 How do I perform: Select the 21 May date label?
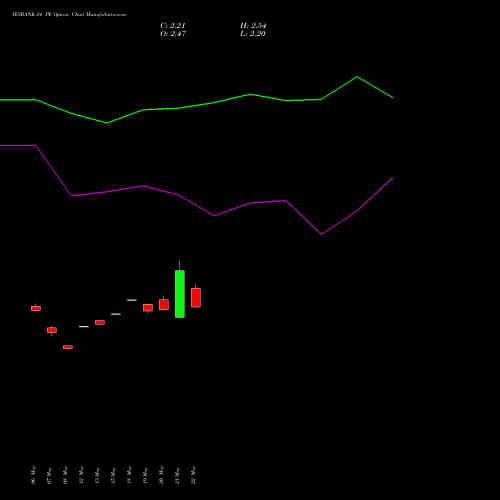(177, 475)
